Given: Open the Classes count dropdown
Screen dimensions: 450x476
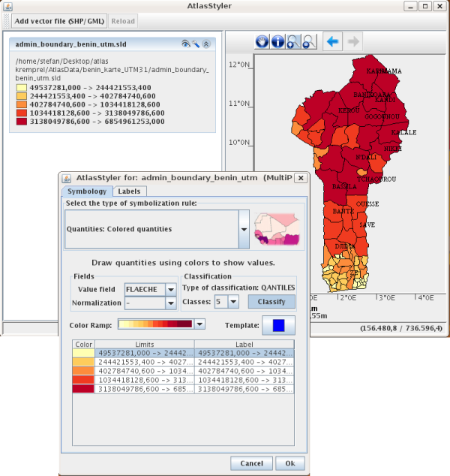Looking at the screenshot, I should pyautogui.click(x=233, y=302).
